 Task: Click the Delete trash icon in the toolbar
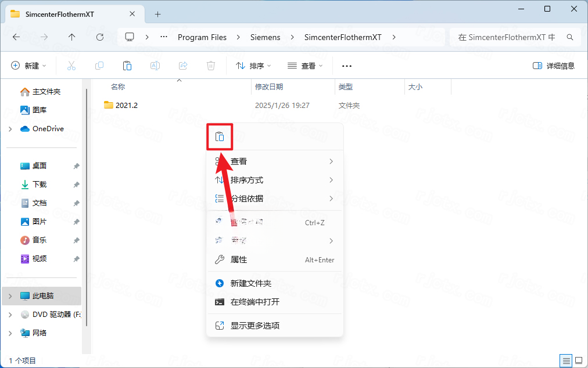[211, 66]
